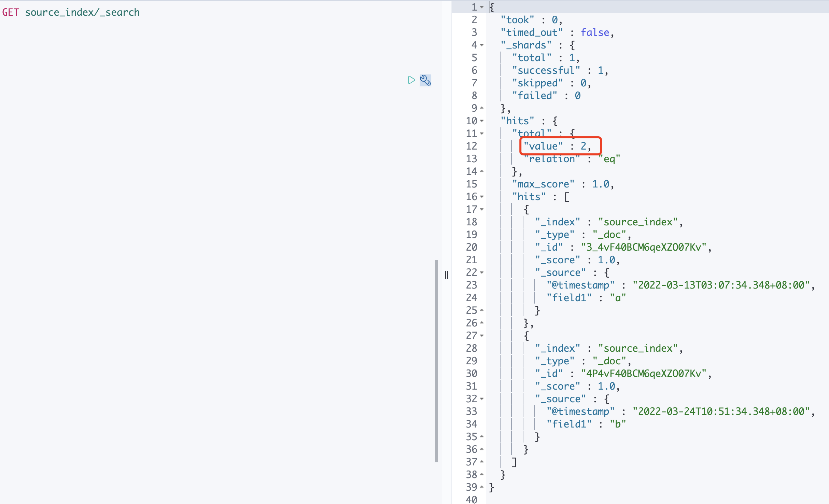829x504 pixels.
Task: Collapse the hits array at line 16
Action: [482, 197]
